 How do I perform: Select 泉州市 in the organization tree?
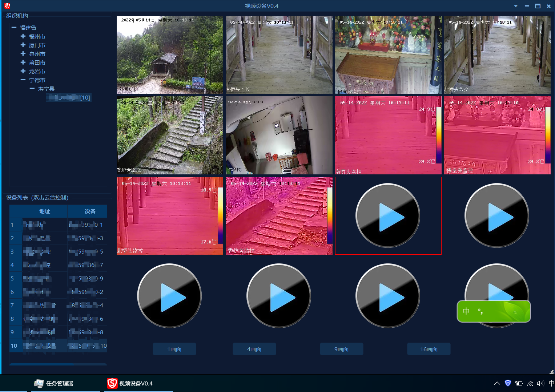[x=37, y=54]
